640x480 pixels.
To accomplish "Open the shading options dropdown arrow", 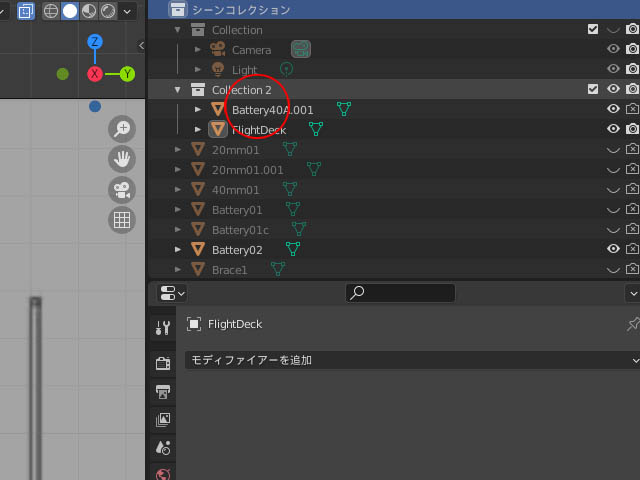I will 127,11.
